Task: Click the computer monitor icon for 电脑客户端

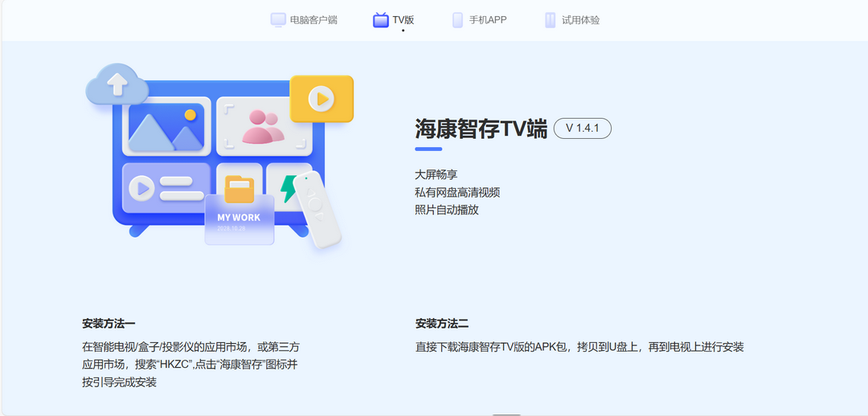Action: (278, 20)
